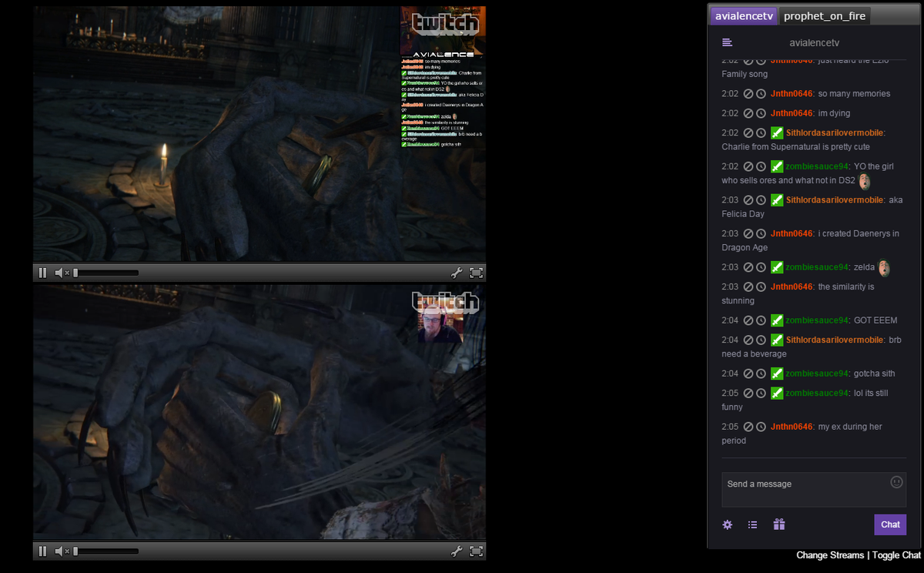The width and height of the screenshot is (924, 573).
Task: Open Sithlordasarilovermobile profile from 'brb' message
Action: pos(835,340)
